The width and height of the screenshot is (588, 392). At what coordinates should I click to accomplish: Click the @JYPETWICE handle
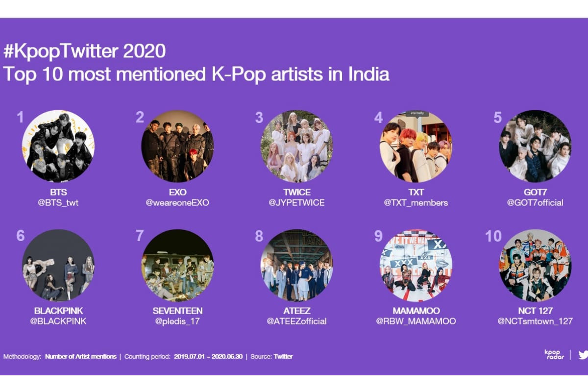click(x=296, y=202)
